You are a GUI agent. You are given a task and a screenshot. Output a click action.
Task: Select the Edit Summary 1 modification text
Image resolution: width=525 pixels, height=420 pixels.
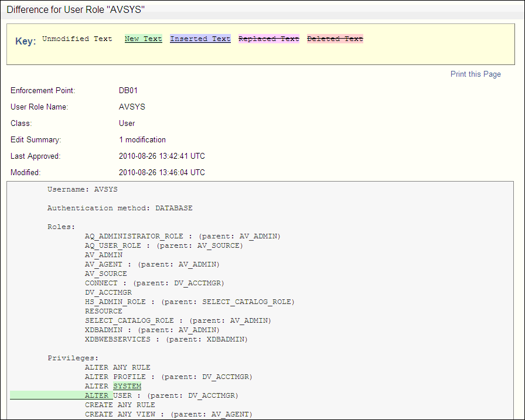point(142,139)
